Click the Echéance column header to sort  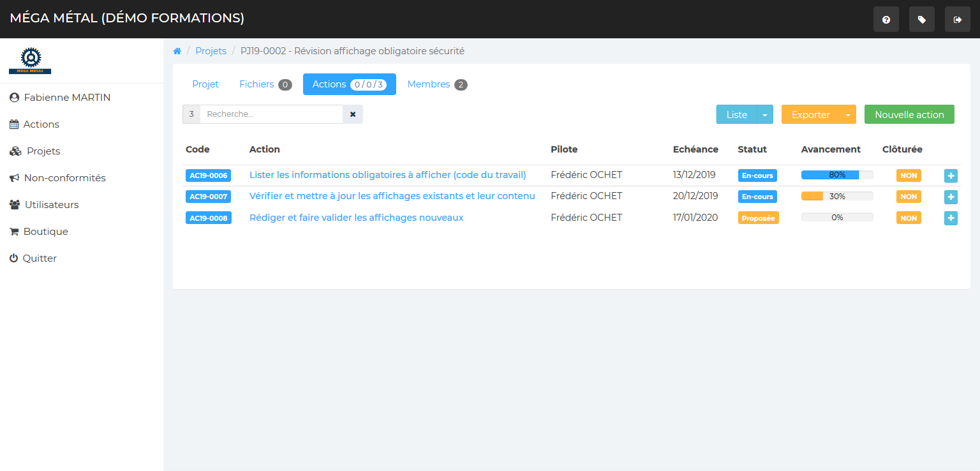click(695, 149)
